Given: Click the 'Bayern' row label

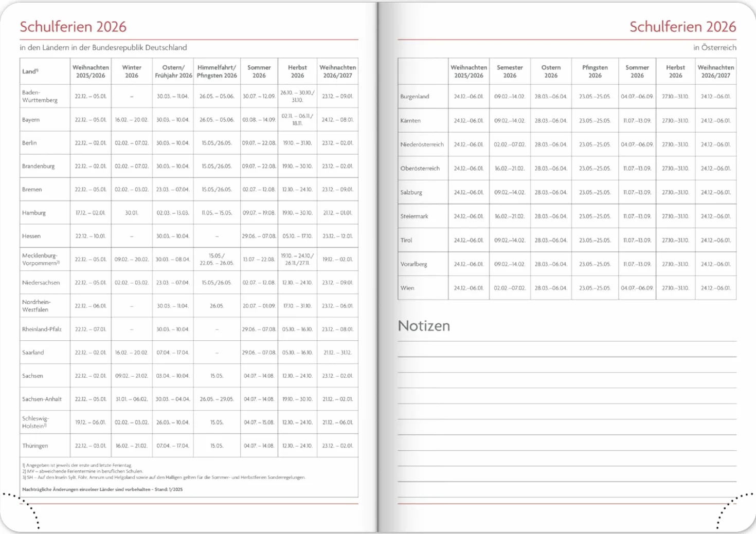Looking at the screenshot, I should point(31,120).
